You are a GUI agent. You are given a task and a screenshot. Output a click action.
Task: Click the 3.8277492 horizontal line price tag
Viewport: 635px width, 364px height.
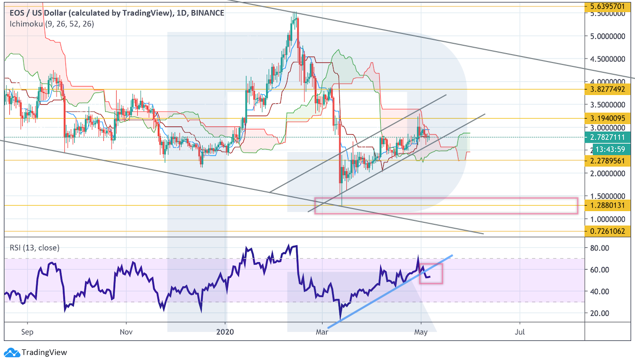tap(609, 90)
